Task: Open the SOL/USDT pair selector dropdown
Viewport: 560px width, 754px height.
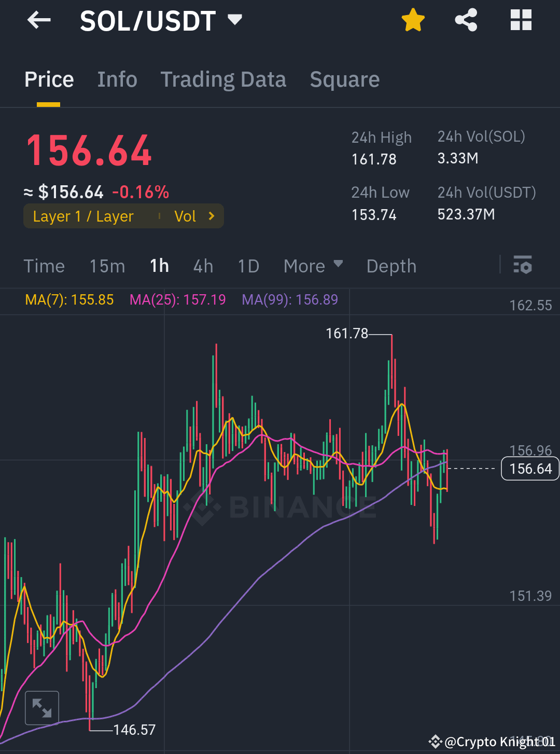Action: [235, 20]
